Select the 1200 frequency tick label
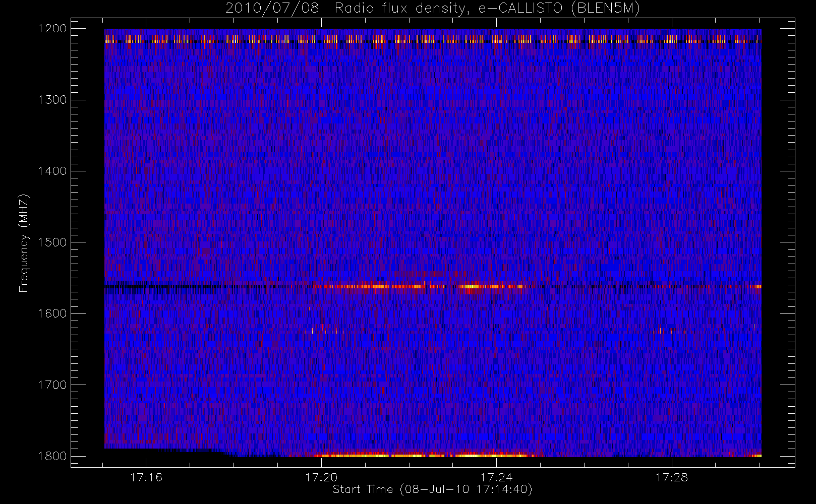Screen dimensions: 816x504 [53, 28]
